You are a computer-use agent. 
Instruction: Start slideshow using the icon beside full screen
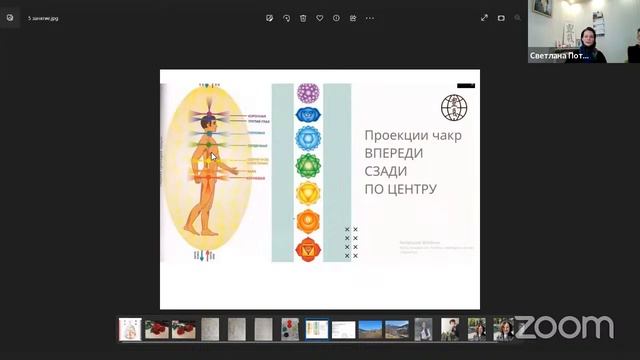[501, 18]
